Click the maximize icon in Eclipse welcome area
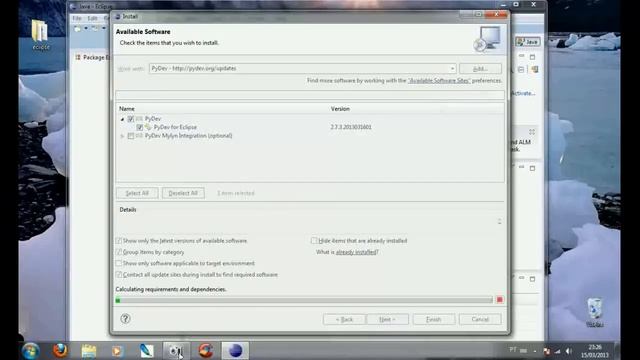 click(532, 132)
